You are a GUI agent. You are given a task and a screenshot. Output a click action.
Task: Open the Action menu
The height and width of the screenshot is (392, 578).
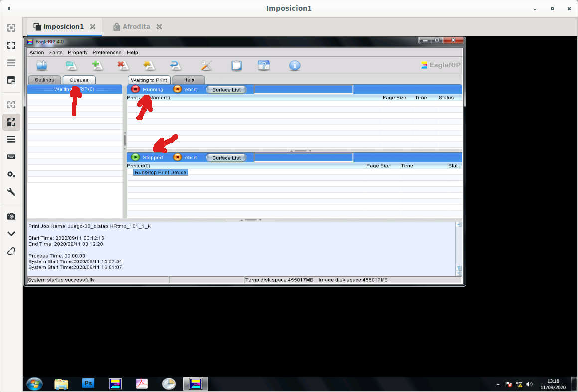37,52
